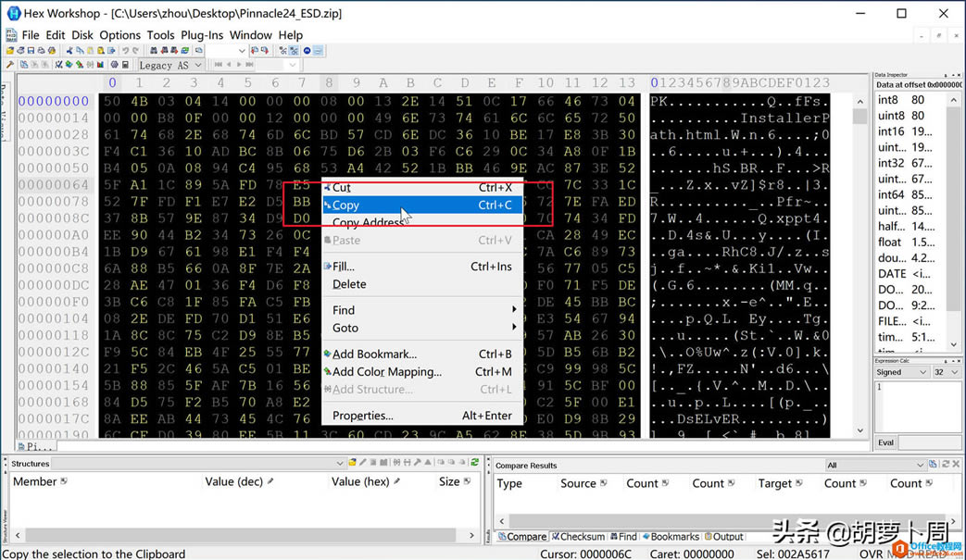Expand the Structures library dropdown
This screenshot has height=560, width=966.
[x=339, y=464]
